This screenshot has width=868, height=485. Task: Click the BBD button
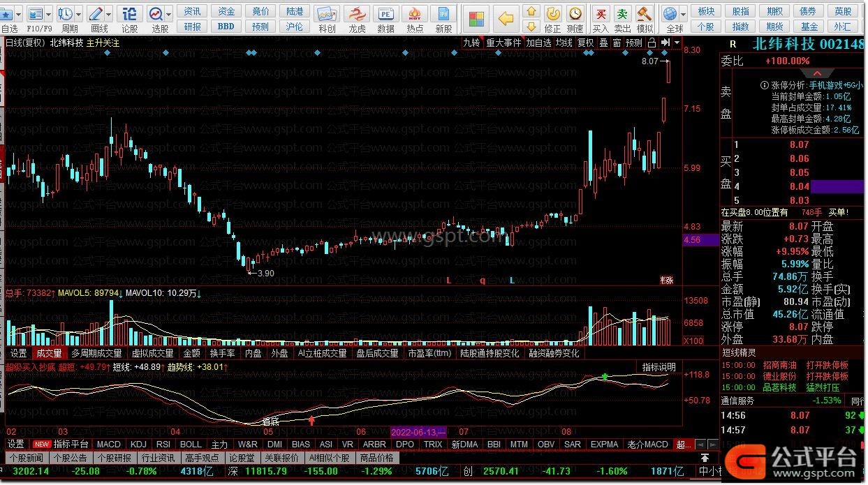point(226,26)
